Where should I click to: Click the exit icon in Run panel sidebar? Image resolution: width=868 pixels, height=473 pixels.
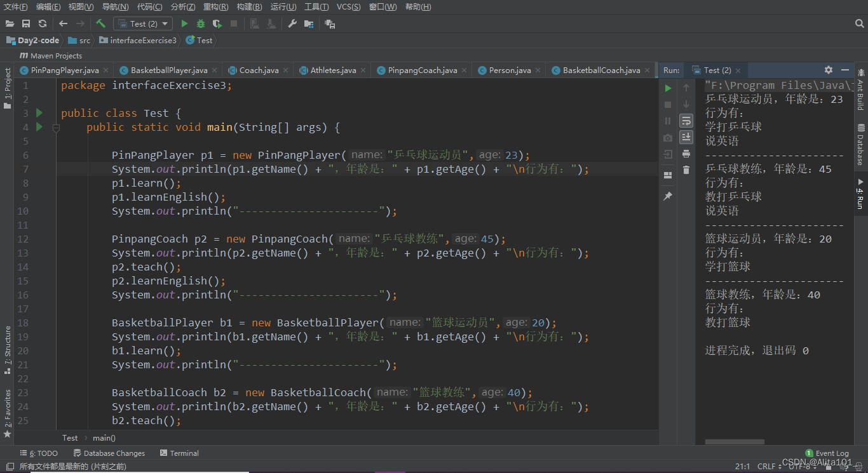pos(668,154)
